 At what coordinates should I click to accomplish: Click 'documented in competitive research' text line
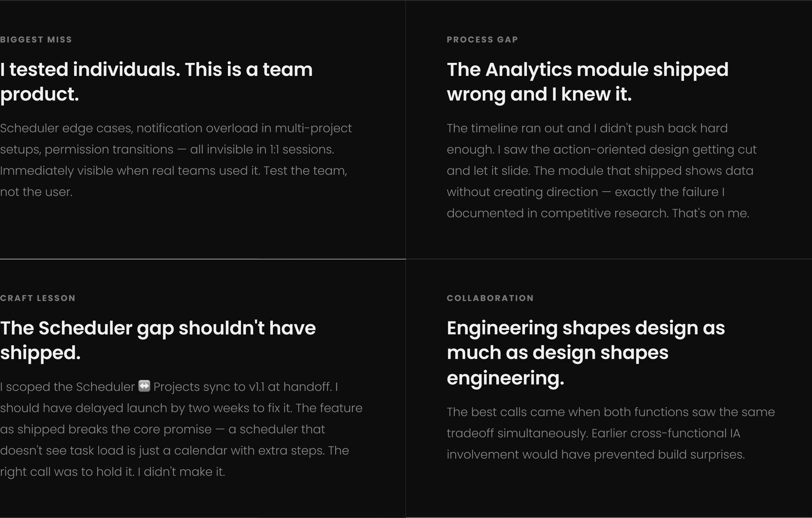tap(558, 213)
